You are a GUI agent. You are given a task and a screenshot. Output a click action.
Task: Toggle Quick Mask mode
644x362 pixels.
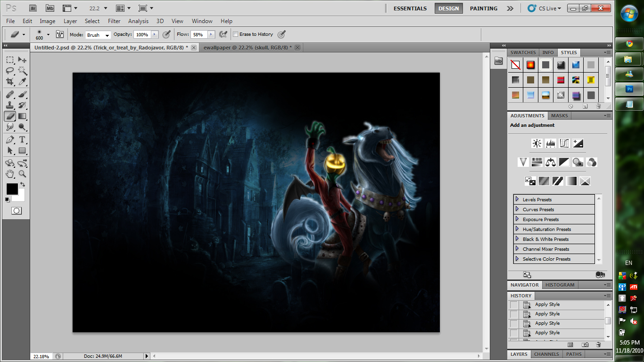(x=17, y=211)
